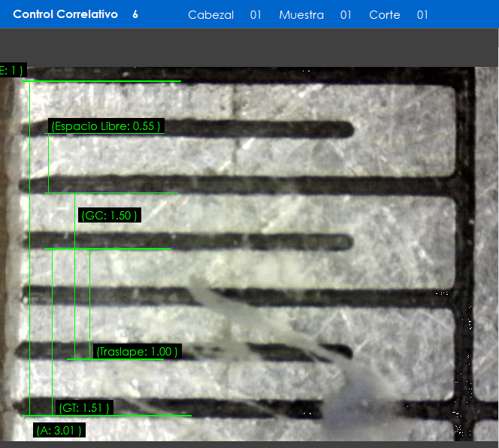Click the GC: 1.50 measurement label
This screenshot has width=499, height=448.
coord(110,216)
